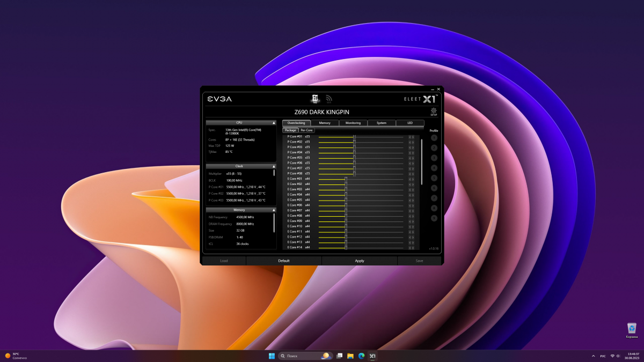Screen dimensions: 644x362
Task: Collapse the CPU info panel
Action: tap(274, 123)
